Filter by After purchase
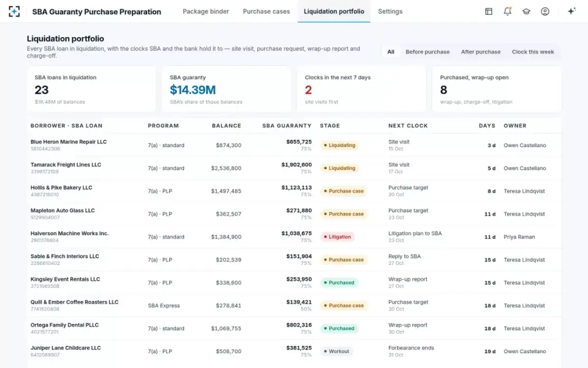 (x=481, y=52)
